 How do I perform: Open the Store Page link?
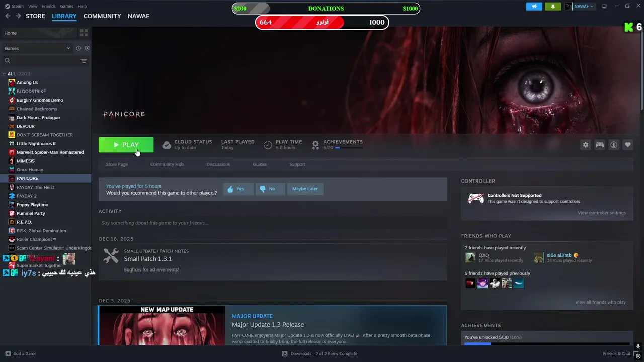pos(117,164)
